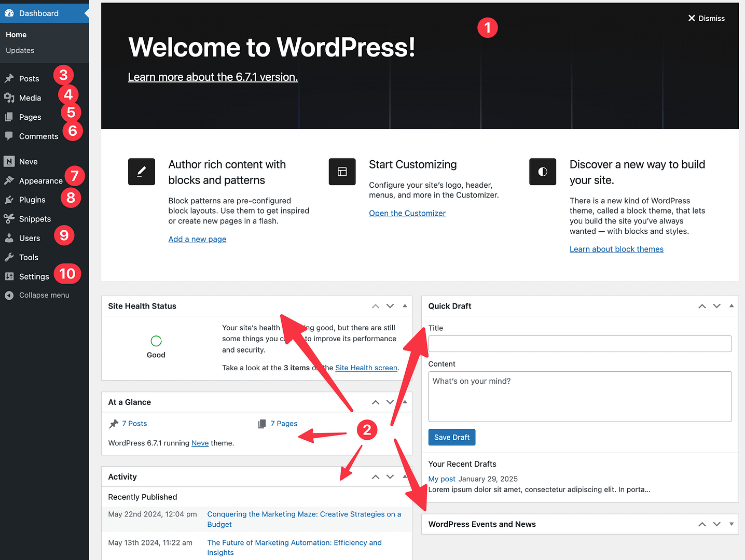The image size is (745, 560).
Task: Click the Comments speech bubble icon
Action: 9,136
